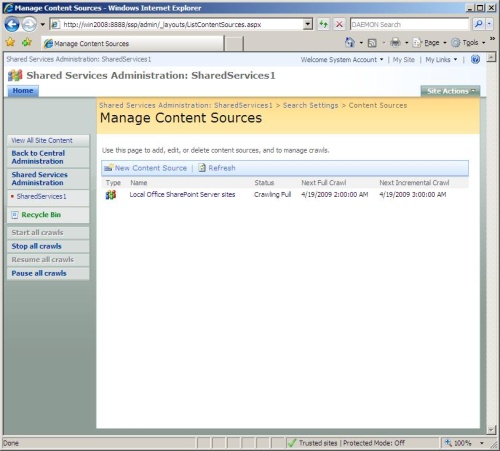Click the Status column header
The image size is (500, 451).
coord(264,183)
